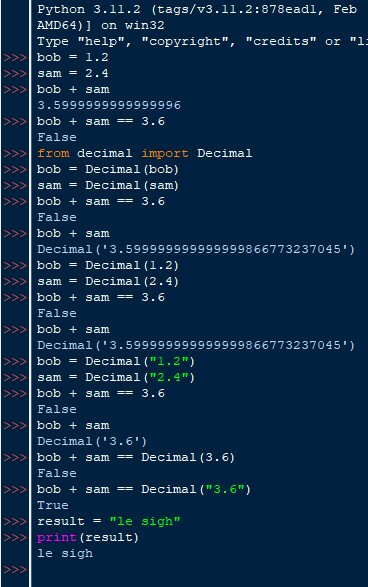The width and height of the screenshot is (368, 587).
Task: Click the line 'sam = Decimal(sam)'
Action: (108, 185)
